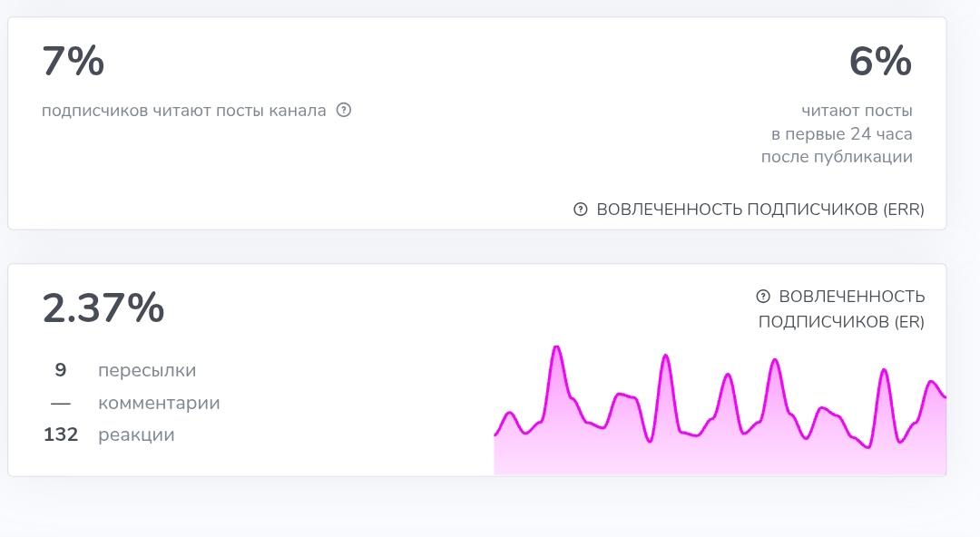Click help icon next to подписчиков читают посты канала

pyautogui.click(x=344, y=110)
